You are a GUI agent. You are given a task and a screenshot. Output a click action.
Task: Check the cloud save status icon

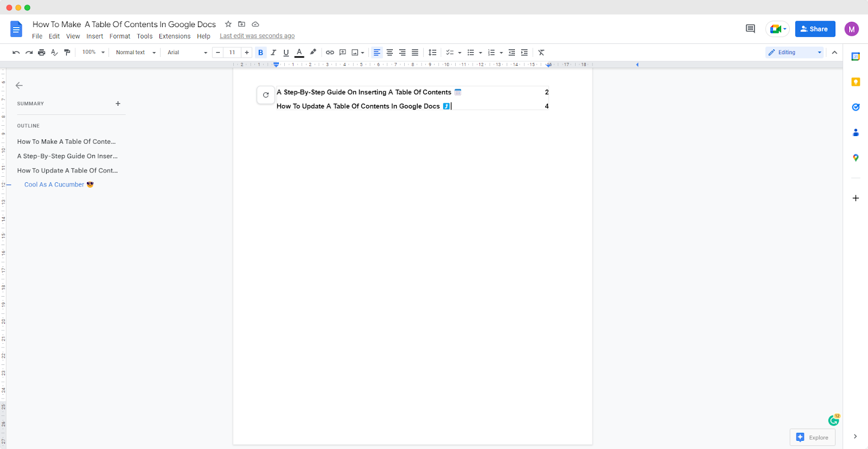pyautogui.click(x=256, y=24)
